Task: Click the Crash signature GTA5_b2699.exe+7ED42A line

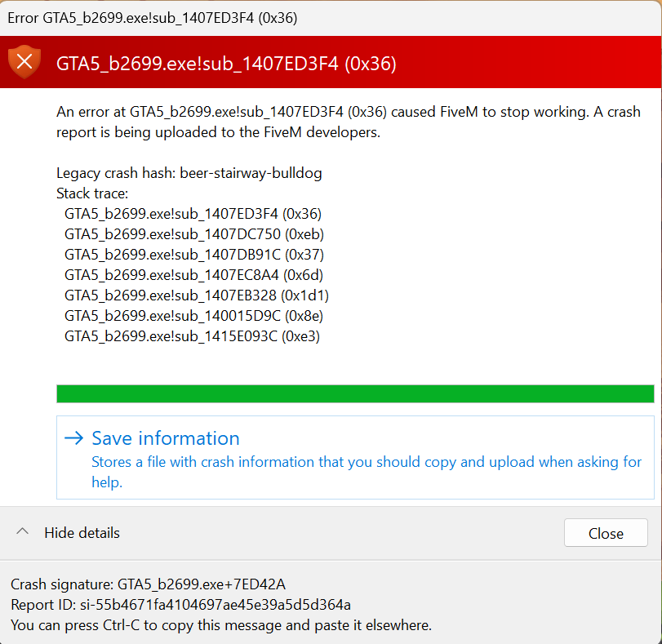Action: 149,584
